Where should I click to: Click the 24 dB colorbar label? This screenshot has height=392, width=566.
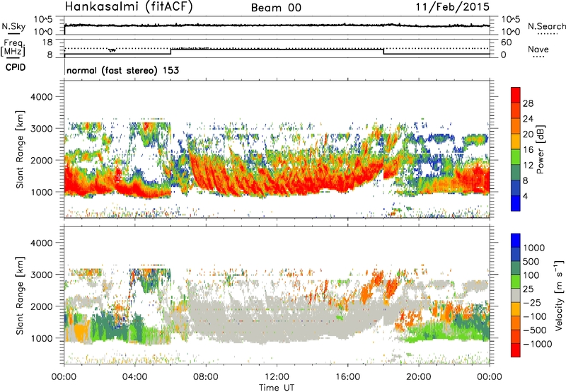coord(528,119)
